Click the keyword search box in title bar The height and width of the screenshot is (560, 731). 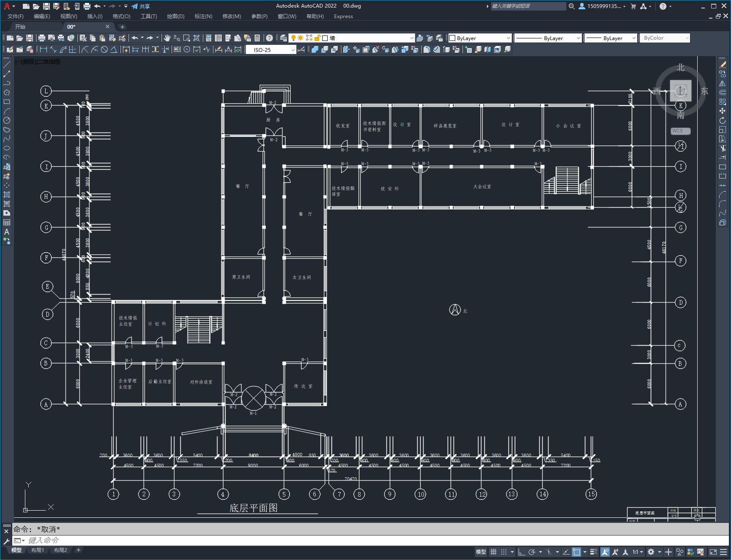click(528, 6)
